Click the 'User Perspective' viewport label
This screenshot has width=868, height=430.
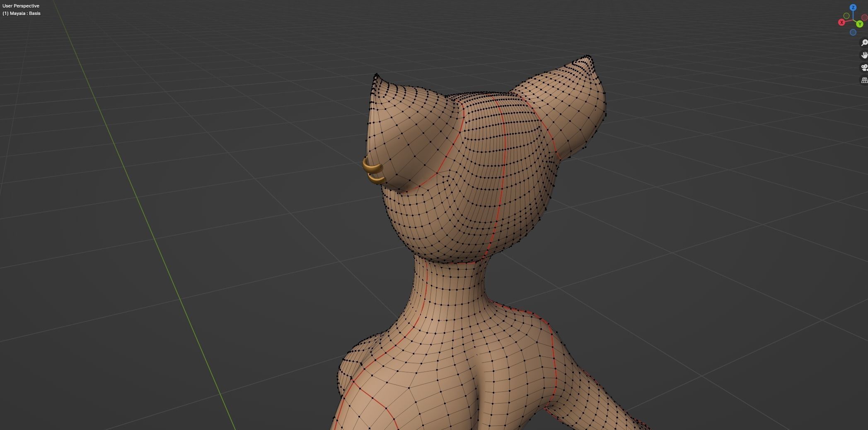coord(21,6)
